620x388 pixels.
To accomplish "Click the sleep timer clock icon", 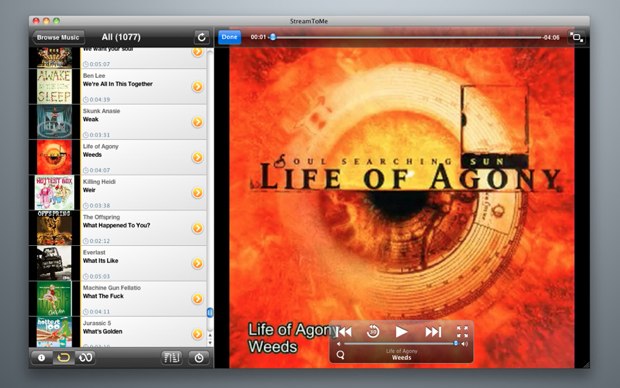I will [x=199, y=358].
